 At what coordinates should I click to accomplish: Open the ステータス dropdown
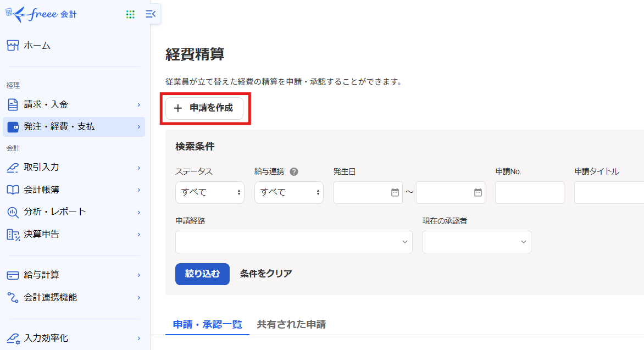click(x=209, y=192)
